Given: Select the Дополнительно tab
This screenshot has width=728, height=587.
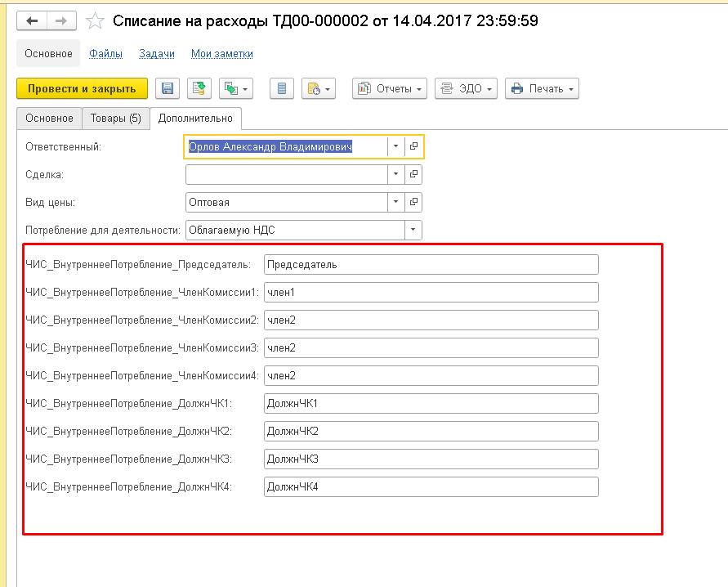Looking at the screenshot, I should [195, 119].
